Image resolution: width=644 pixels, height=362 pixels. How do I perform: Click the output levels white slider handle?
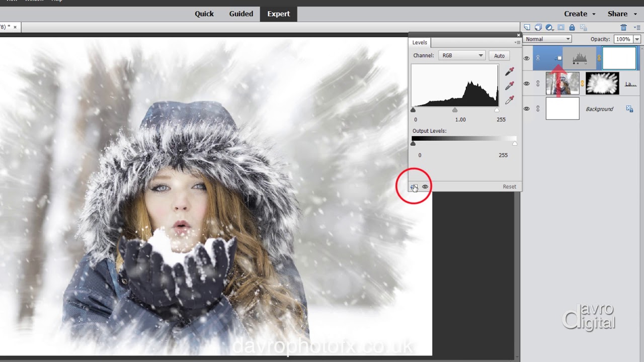pyautogui.click(x=515, y=144)
